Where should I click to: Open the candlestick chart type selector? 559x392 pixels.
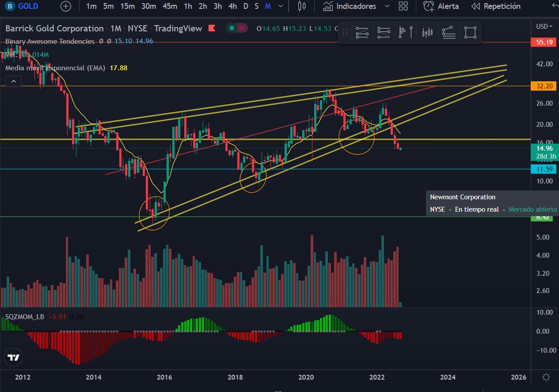click(x=302, y=6)
